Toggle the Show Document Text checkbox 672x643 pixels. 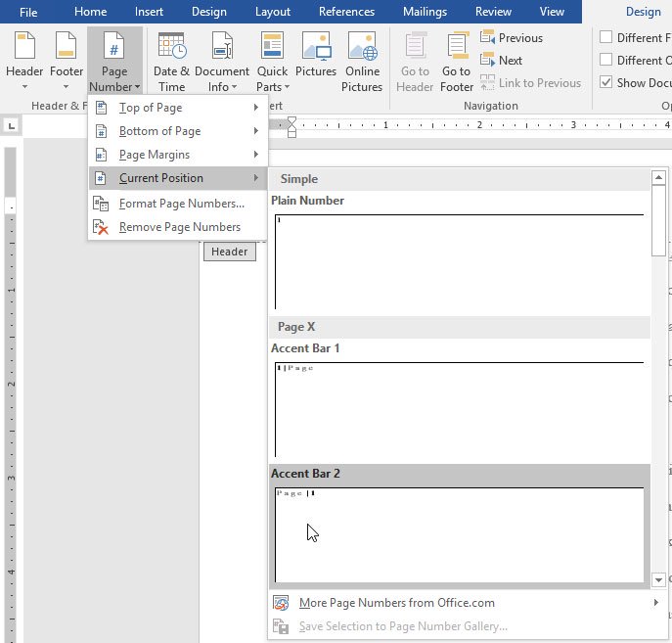click(x=607, y=83)
